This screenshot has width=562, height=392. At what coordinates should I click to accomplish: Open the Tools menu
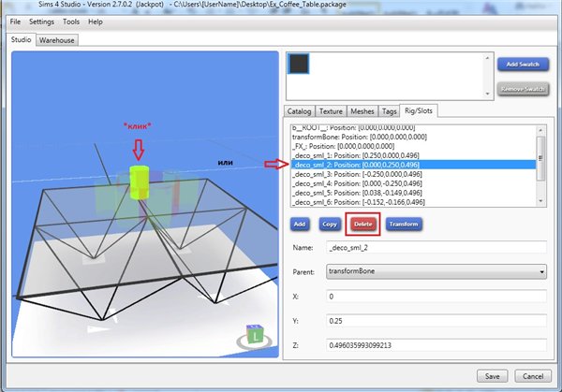[x=71, y=21]
